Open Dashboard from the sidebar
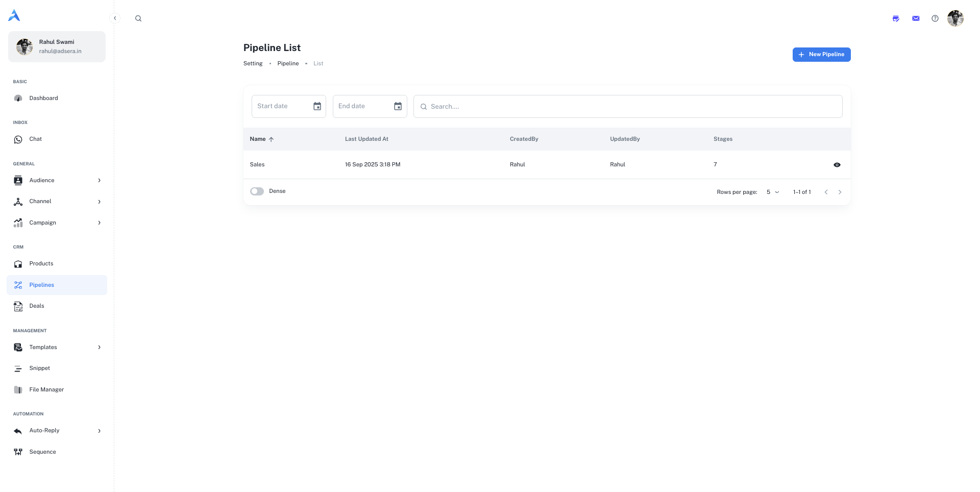The image size is (980, 492). [43, 98]
